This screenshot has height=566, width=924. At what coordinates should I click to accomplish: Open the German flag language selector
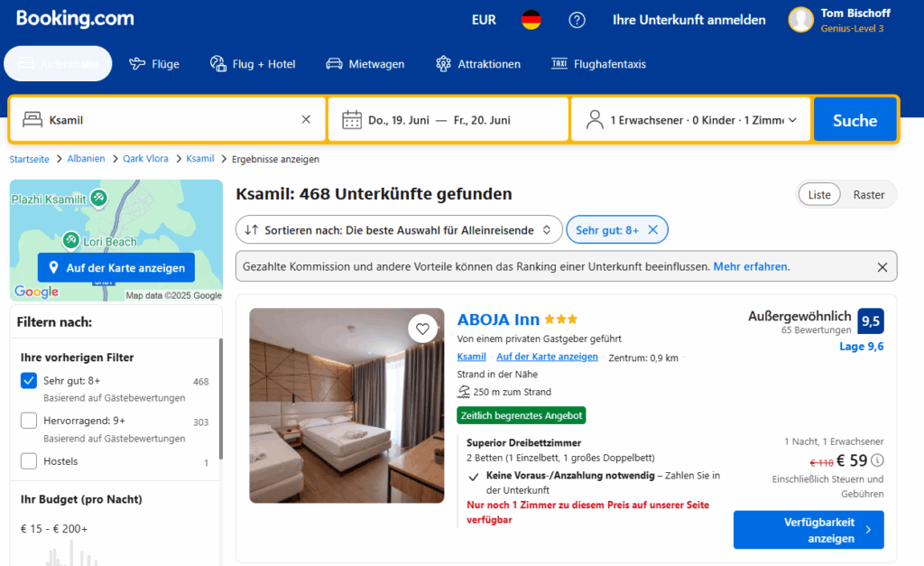[531, 20]
